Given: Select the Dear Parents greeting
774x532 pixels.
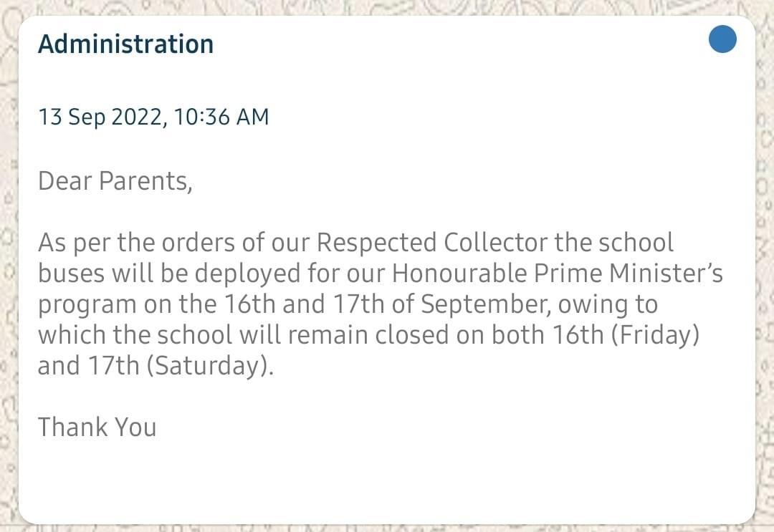Looking at the screenshot, I should tap(115, 181).
